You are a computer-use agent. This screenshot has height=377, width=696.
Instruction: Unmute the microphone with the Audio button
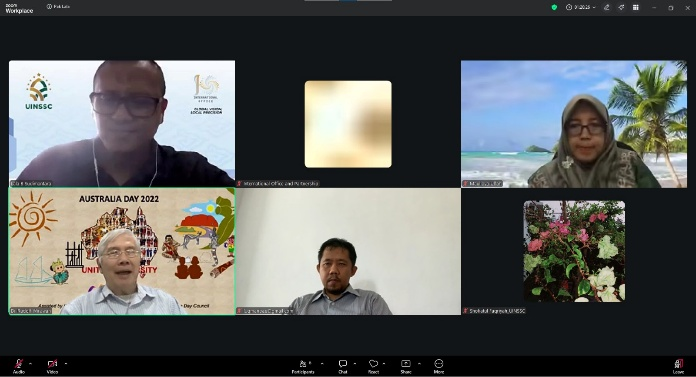tap(19, 366)
